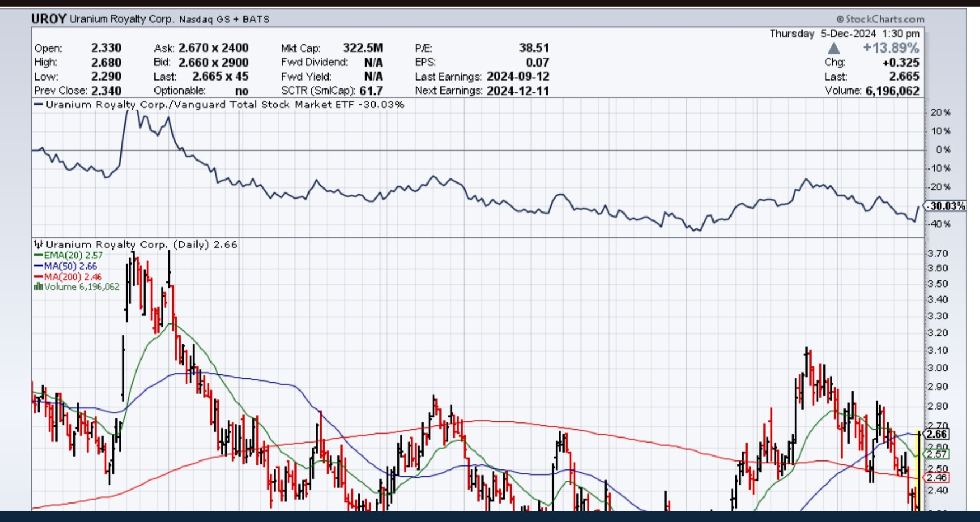The image size is (980, 522).
Task: Click the EPS value 0.07
Action: pyautogui.click(x=538, y=62)
